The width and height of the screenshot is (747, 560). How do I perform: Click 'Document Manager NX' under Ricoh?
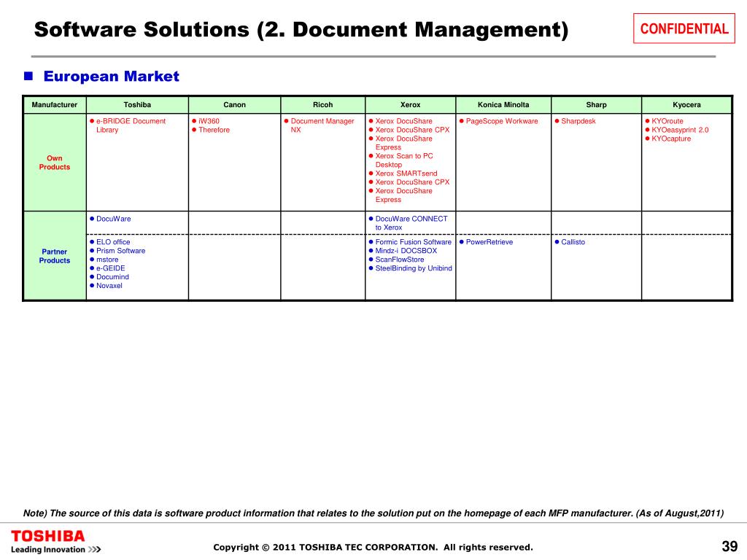pyautogui.click(x=322, y=125)
